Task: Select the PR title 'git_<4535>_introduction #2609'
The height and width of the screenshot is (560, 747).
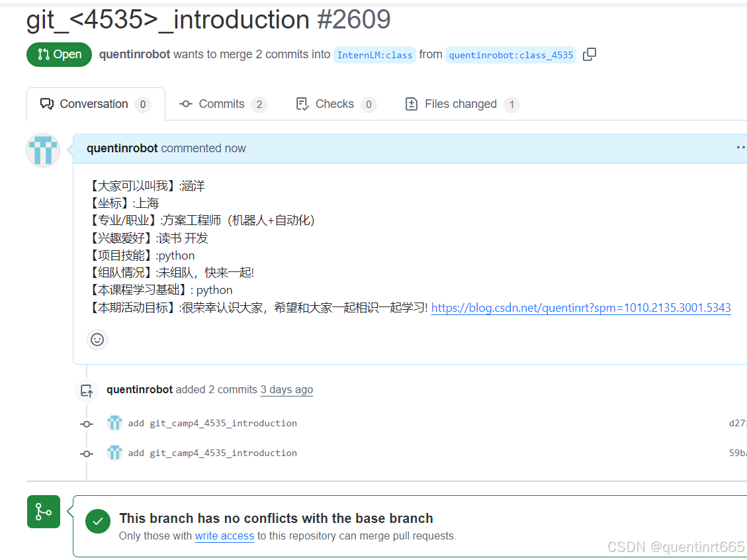Action: click(208, 20)
